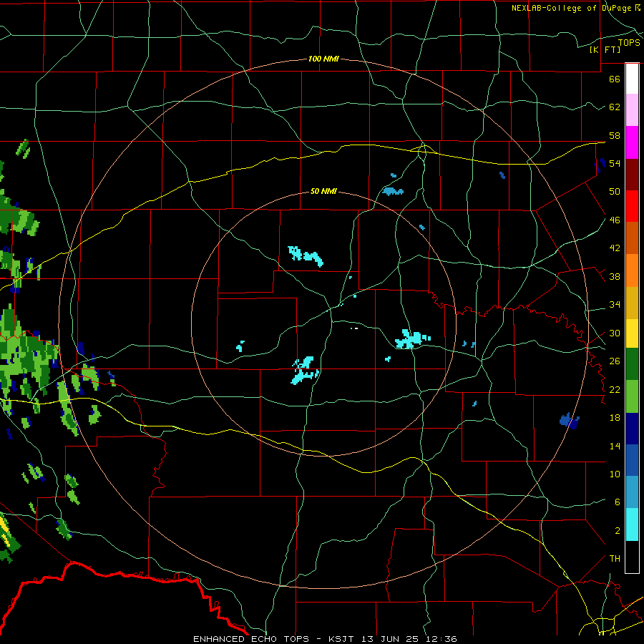
Task: Click the 26 legend value
Action: [615, 361]
